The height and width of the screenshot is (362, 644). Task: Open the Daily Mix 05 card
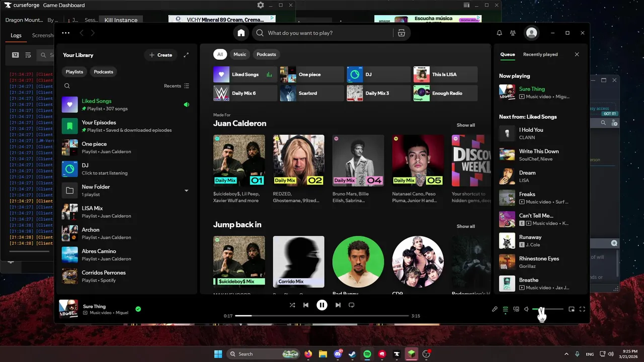(418, 169)
